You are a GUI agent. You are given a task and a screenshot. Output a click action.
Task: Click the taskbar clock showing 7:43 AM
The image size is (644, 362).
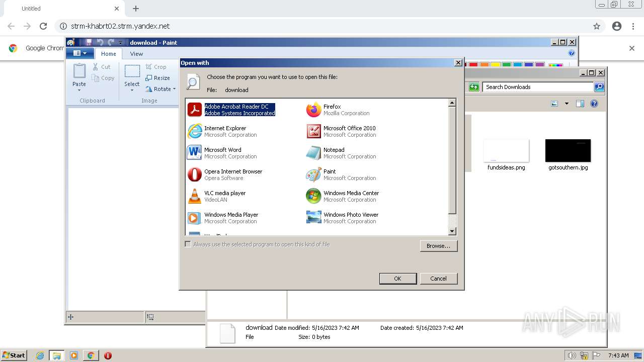[618, 355]
